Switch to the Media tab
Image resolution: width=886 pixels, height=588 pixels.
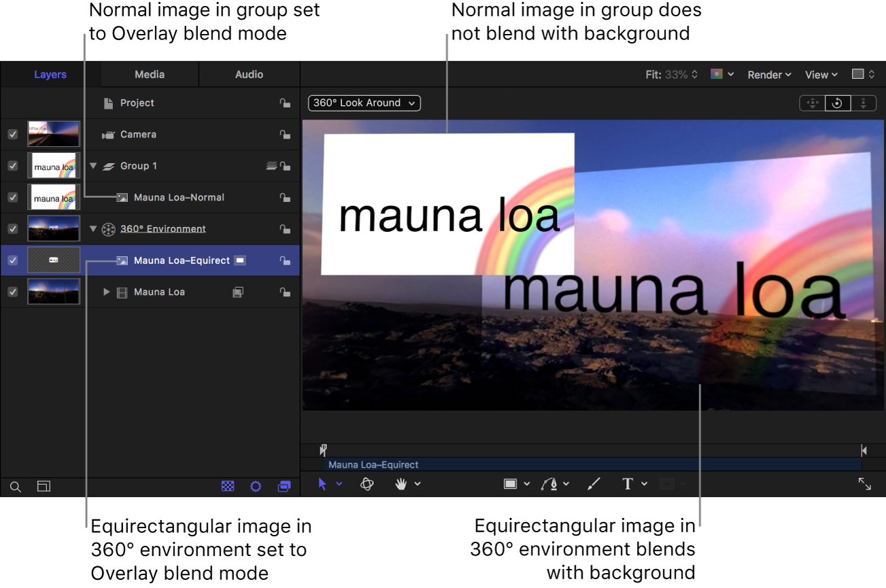[149, 74]
